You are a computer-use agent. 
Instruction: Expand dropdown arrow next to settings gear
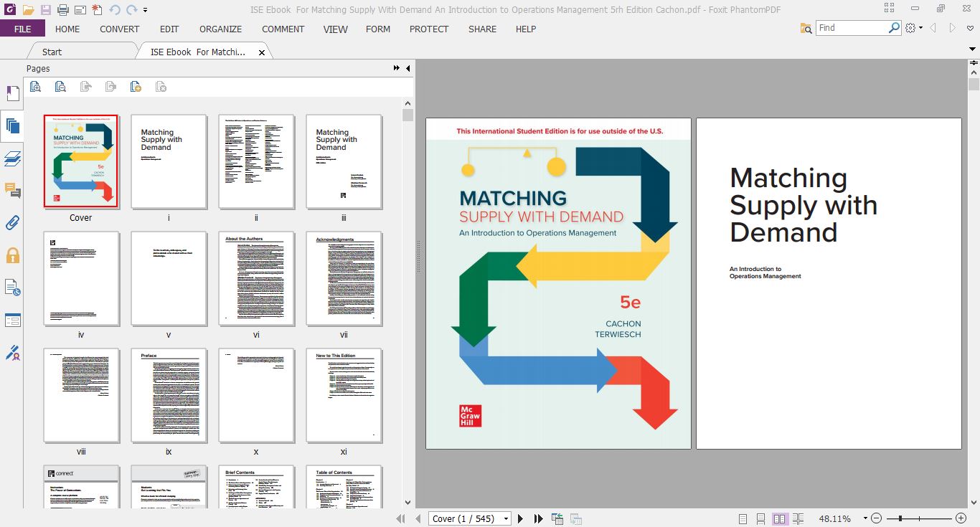[x=921, y=28]
